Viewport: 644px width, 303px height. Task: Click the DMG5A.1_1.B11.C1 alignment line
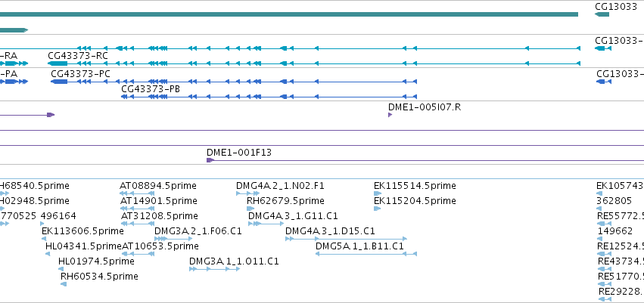[366, 254]
